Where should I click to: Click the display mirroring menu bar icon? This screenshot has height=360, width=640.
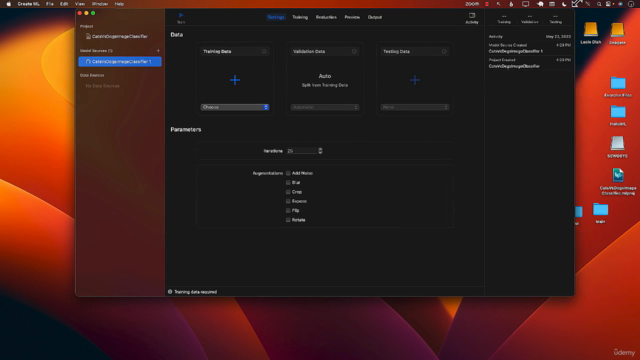click(525, 4)
